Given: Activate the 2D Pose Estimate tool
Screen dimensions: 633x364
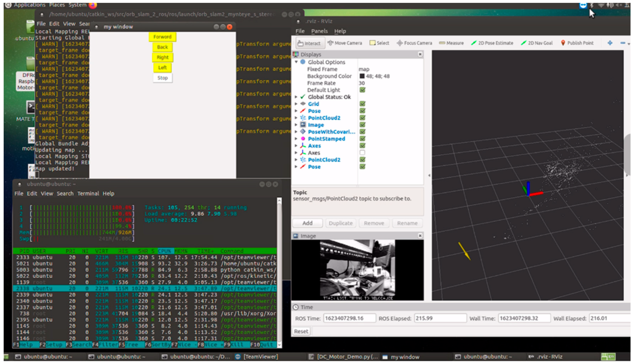Looking at the screenshot, I should click(x=492, y=43).
